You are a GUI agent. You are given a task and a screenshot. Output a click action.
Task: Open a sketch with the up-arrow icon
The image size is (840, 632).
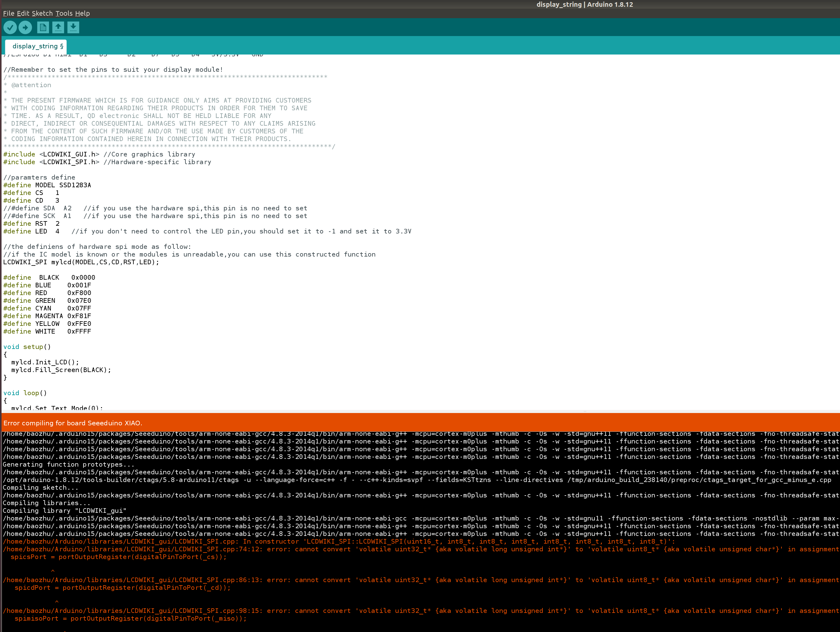point(58,27)
